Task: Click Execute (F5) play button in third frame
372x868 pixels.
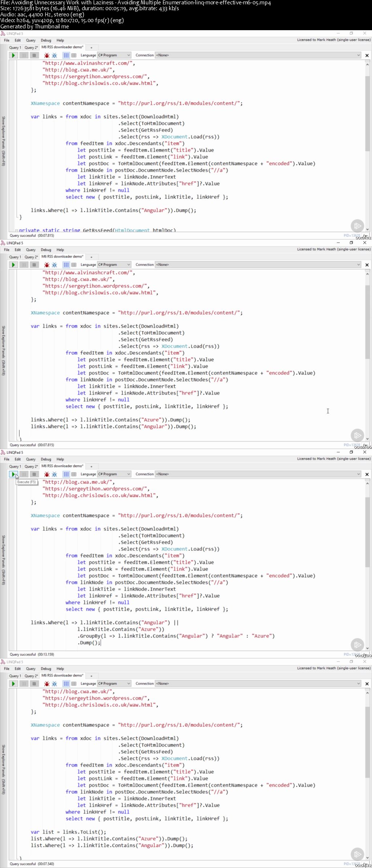Action: coord(13,474)
